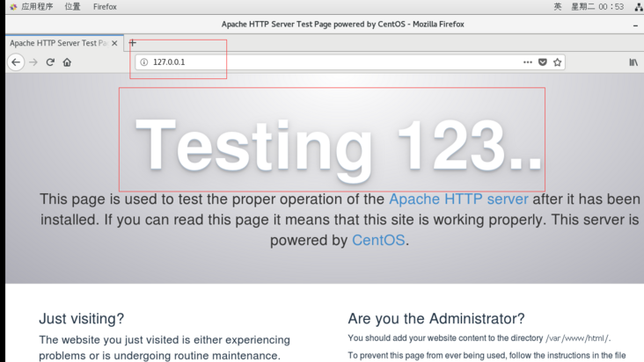644x362 pixels.
Task: Open the Firefox home page icon
Action: pyautogui.click(x=67, y=62)
